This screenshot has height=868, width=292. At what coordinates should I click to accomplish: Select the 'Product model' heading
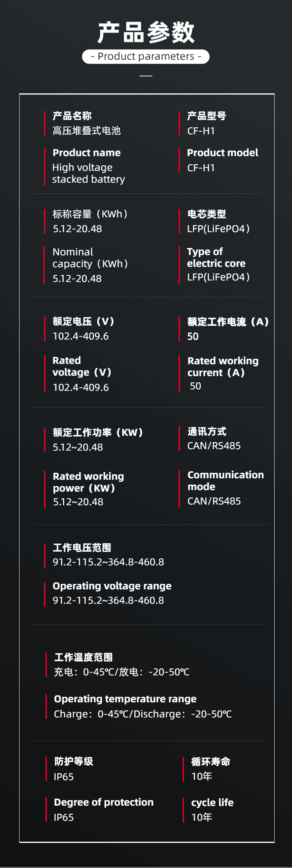[x=223, y=153]
